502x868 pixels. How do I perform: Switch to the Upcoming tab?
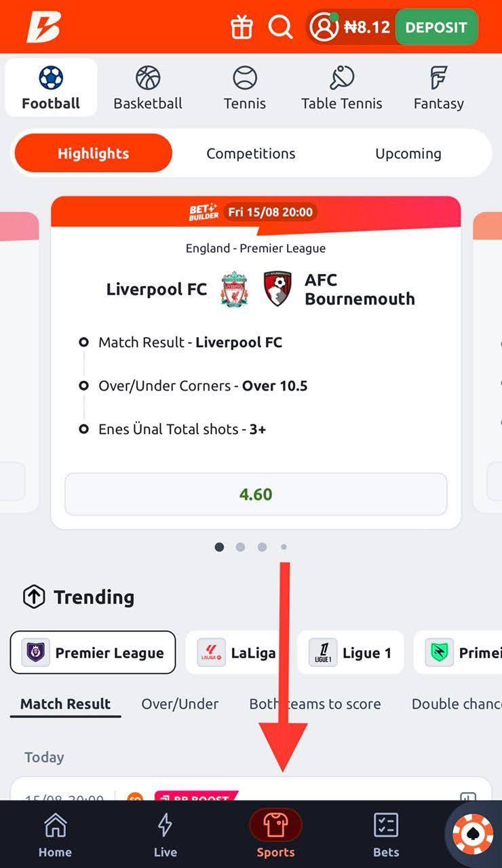point(408,153)
